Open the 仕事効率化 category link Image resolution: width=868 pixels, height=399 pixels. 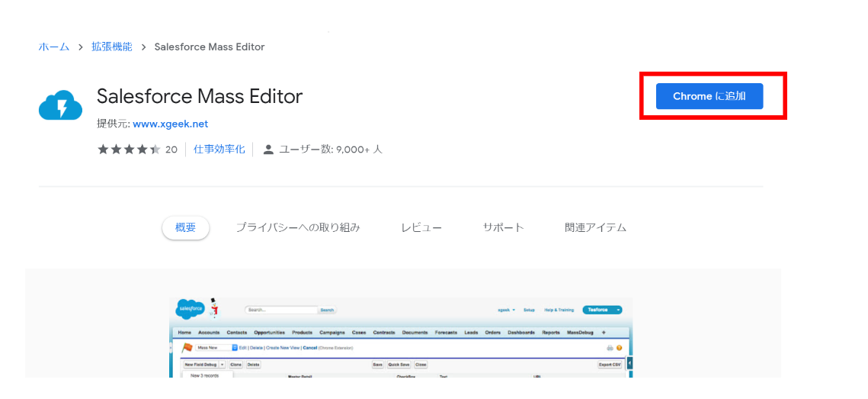219,149
